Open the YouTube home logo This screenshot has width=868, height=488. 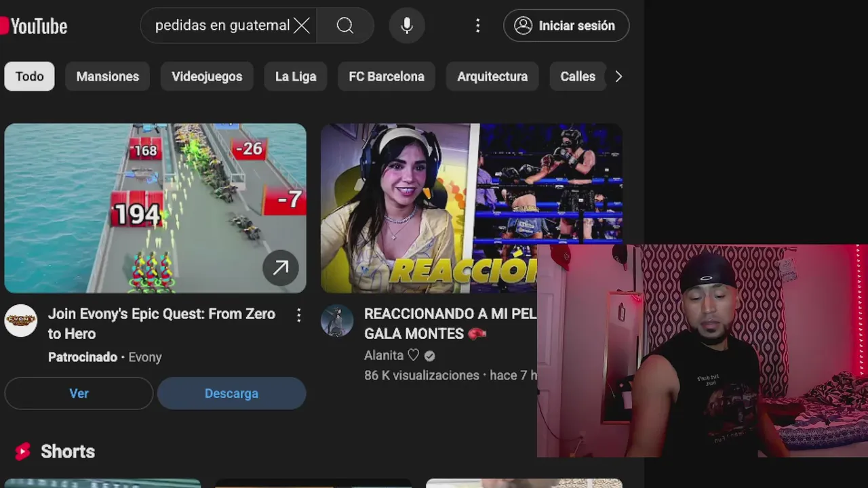click(x=34, y=26)
